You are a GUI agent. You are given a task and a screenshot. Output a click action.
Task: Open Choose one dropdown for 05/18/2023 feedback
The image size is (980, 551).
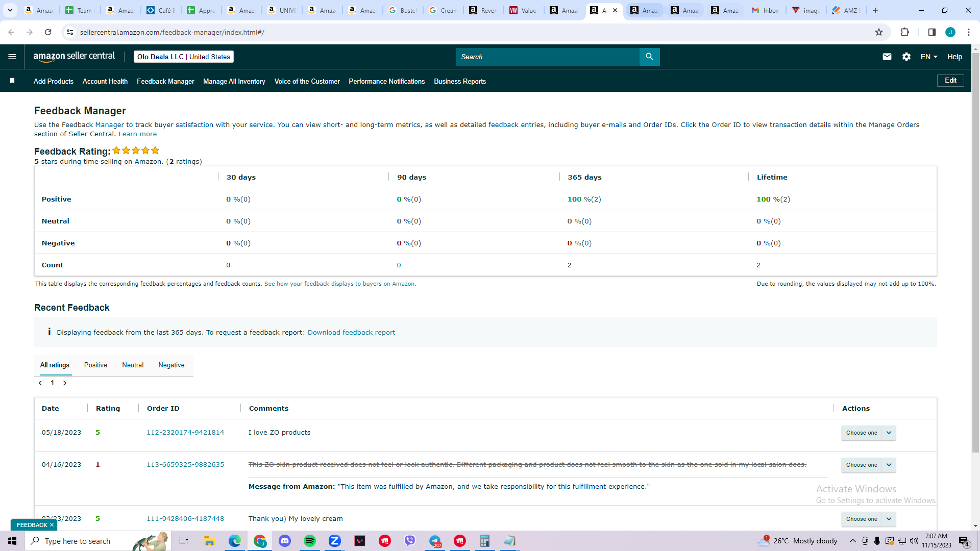tap(868, 433)
